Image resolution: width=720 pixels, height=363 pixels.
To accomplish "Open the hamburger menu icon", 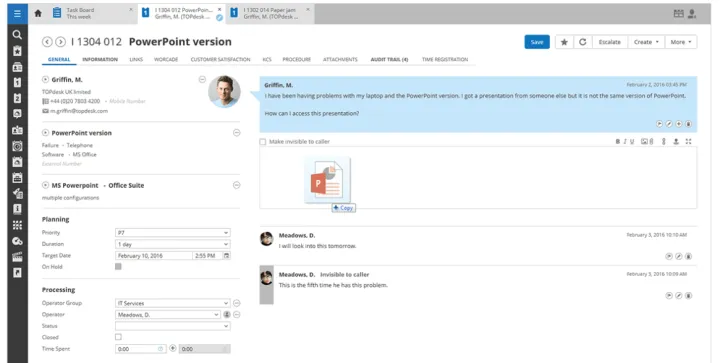I will click(x=17, y=13).
